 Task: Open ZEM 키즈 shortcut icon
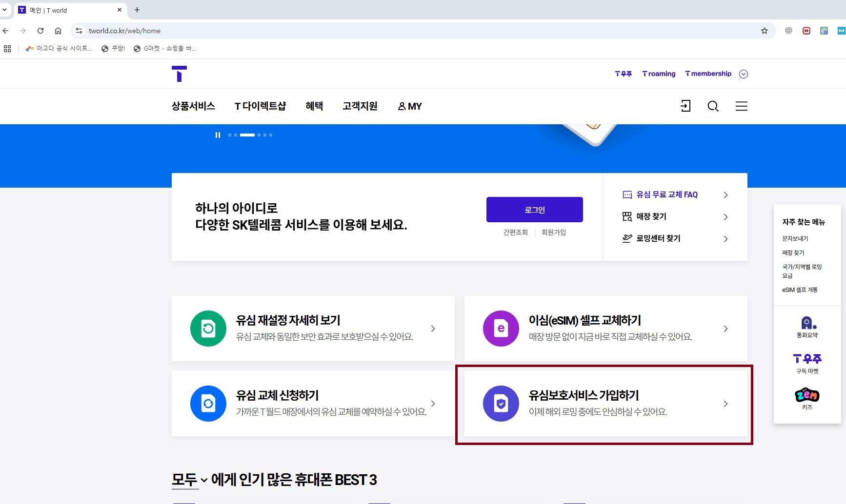(807, 399)
